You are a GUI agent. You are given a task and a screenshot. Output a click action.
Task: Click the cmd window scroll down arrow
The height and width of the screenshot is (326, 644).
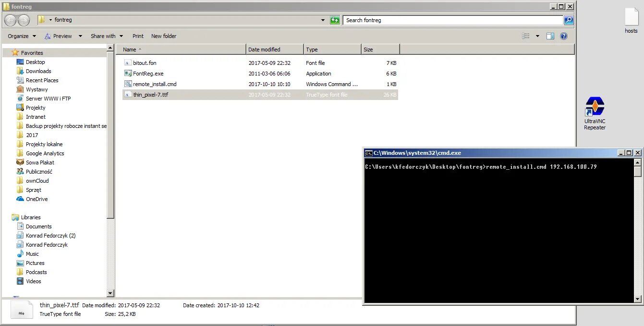coord(638,299)
